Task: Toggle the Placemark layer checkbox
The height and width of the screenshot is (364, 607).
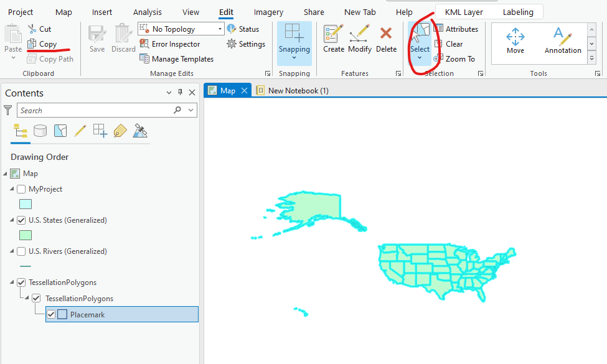Action: coord(51,314)
